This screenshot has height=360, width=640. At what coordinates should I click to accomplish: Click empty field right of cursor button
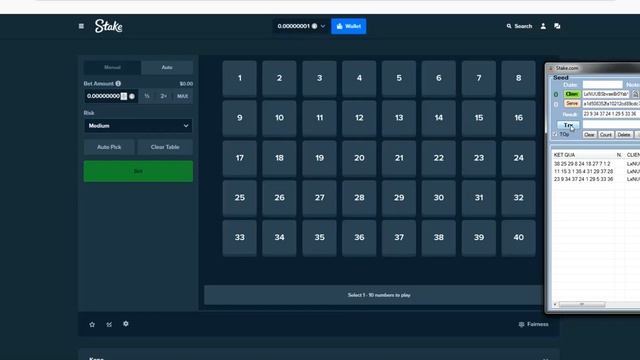click(x=611, y=124)
